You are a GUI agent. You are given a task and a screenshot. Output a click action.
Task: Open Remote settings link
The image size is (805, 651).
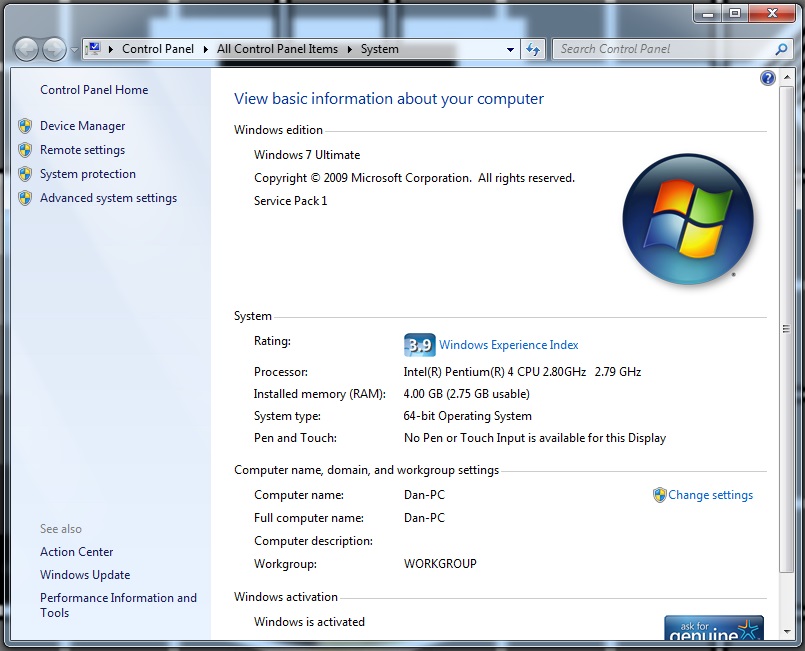pos(83,150)
